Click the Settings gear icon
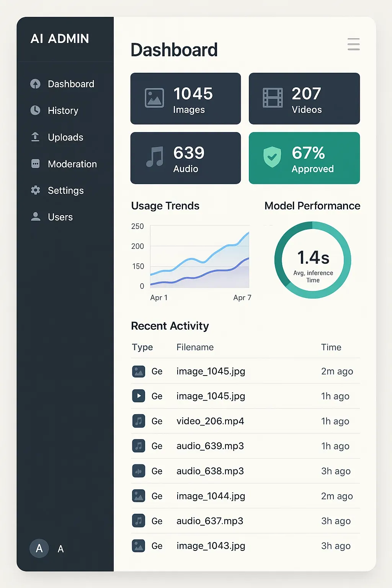The height and width of the screenshot is (588, 392). tap(35, 190)
